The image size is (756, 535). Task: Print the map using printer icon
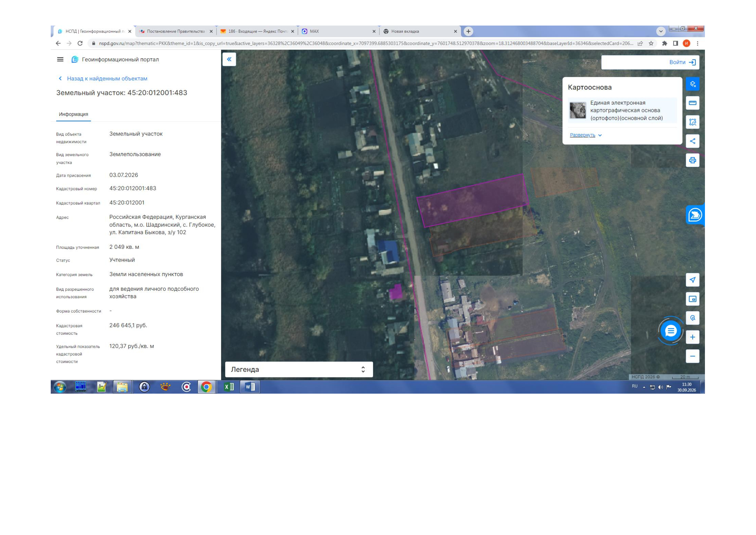692,160
